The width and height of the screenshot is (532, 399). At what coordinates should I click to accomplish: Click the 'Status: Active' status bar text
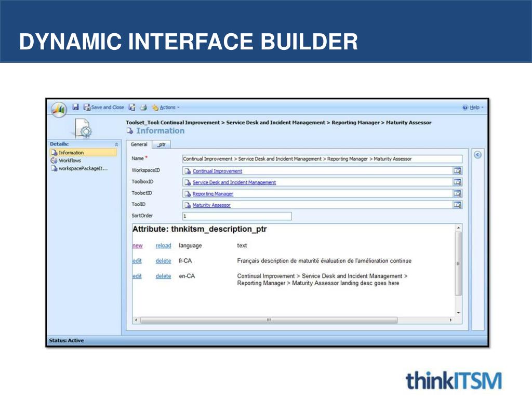coord(66,340)
